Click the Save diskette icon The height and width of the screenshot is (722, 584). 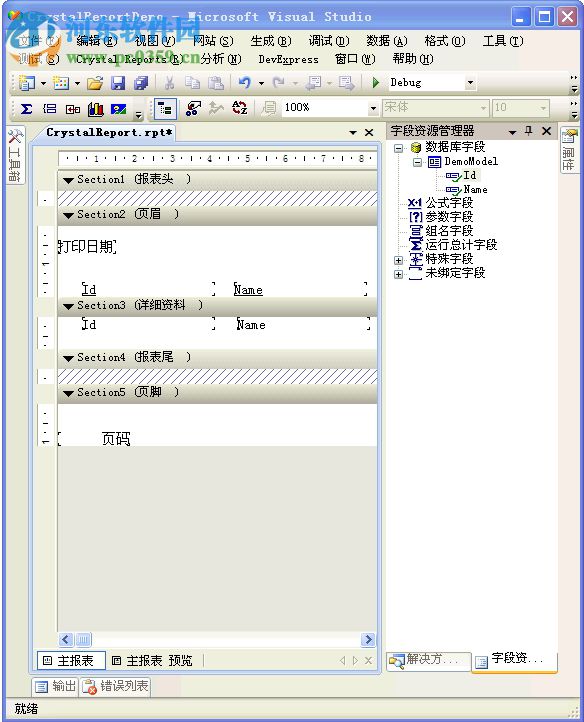coord(118,83)
